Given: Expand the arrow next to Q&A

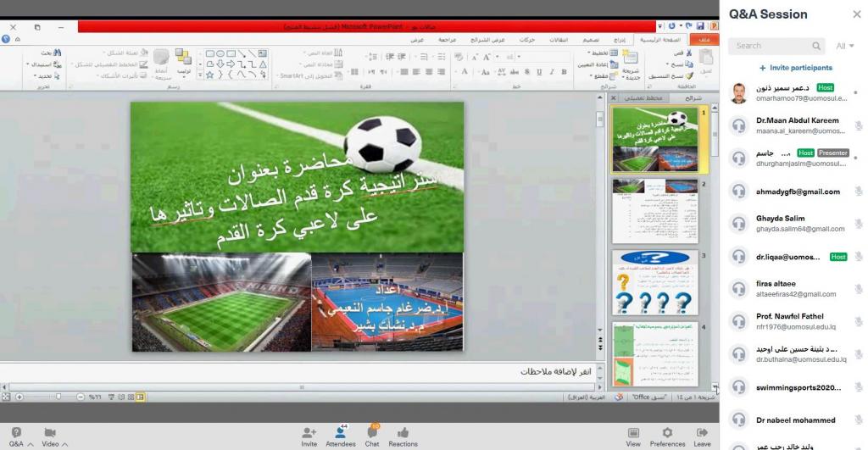Looking at the screenshot, I should 31,444.
